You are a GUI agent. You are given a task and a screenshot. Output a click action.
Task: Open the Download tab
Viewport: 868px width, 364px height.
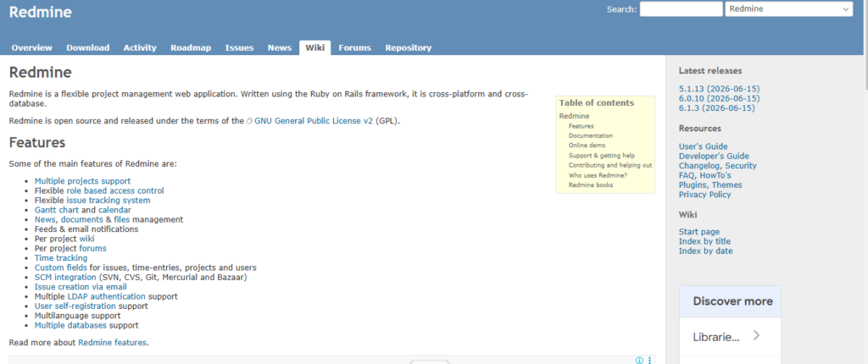tap(88, 47)
